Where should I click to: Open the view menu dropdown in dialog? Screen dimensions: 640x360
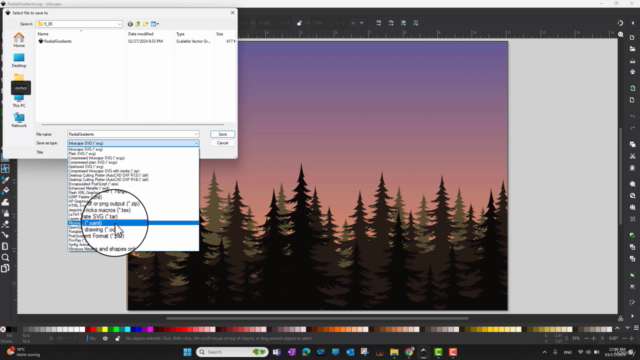click(155, 24)
